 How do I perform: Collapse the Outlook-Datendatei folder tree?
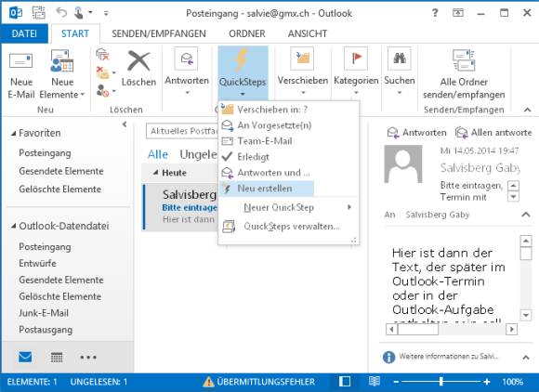(x=13, y=226)
